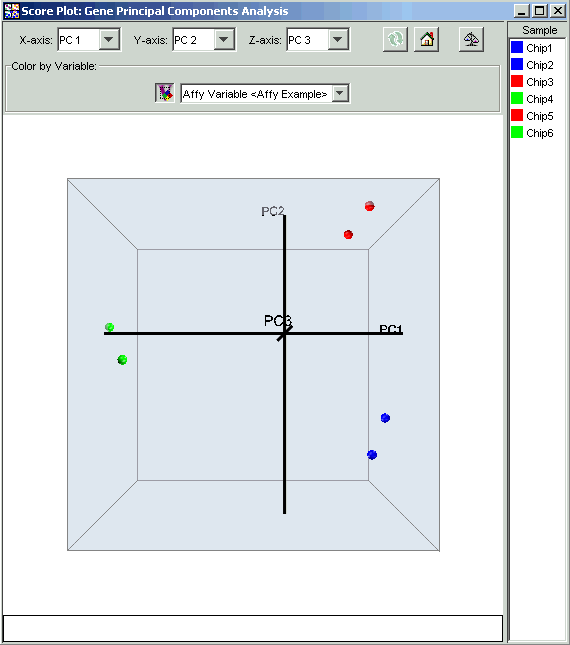Select Chip2 in the sample legend

pyautogui.click(x=540, y=65)
